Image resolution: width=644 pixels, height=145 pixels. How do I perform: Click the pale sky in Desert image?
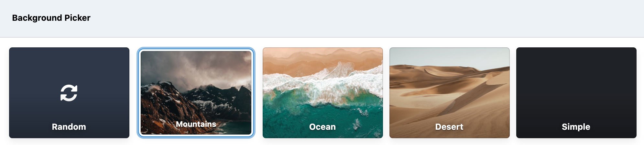point(450,57)
